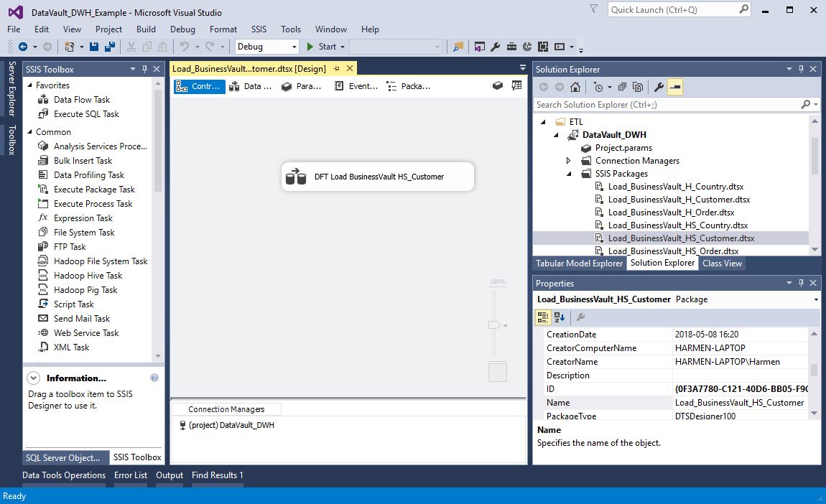
Task: Toggle Categorized view in Properties panel
Action: pyautogui.click(x=542, y=317)
